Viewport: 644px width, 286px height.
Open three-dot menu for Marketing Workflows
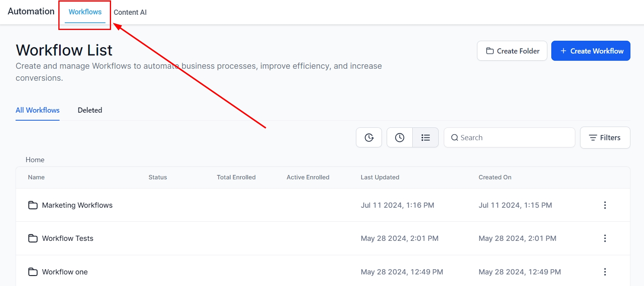[605, 205]
